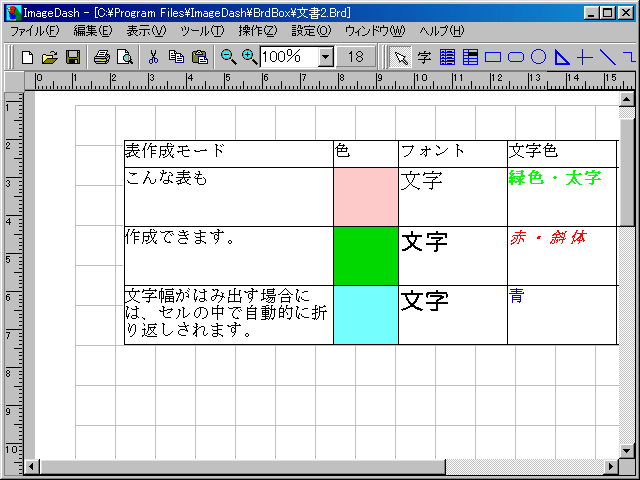Image resolution: width=640 pixels, height=480 pixels.
Task: Click the 18 font size box
Action: tap(356, 57)
